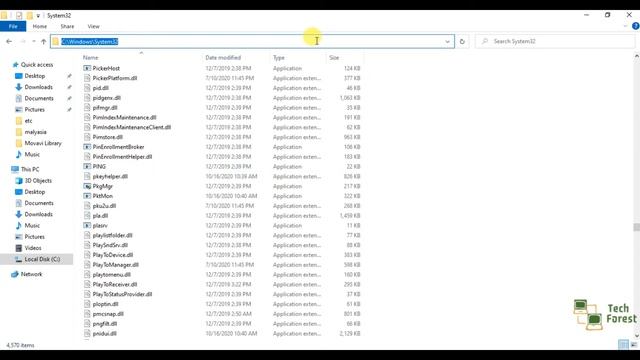Click the PktMon application icon
The image size is (640, 360).
point(87,196)
